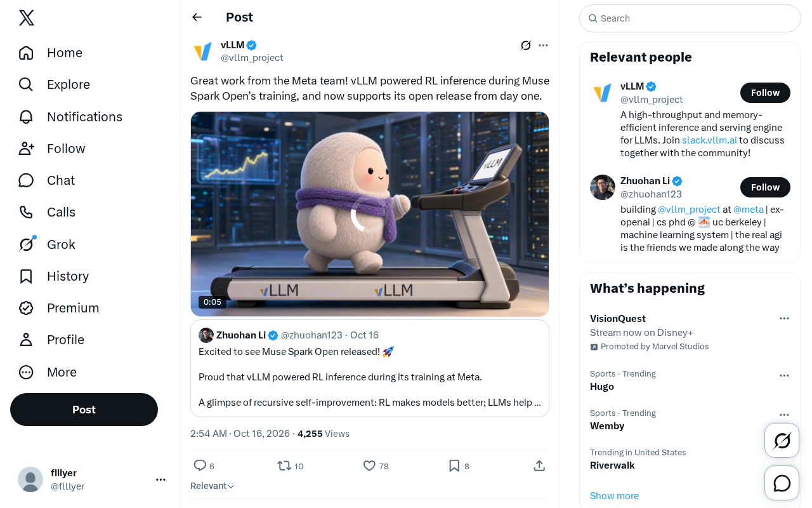Click the X logo icon

[x=27, y=18]
